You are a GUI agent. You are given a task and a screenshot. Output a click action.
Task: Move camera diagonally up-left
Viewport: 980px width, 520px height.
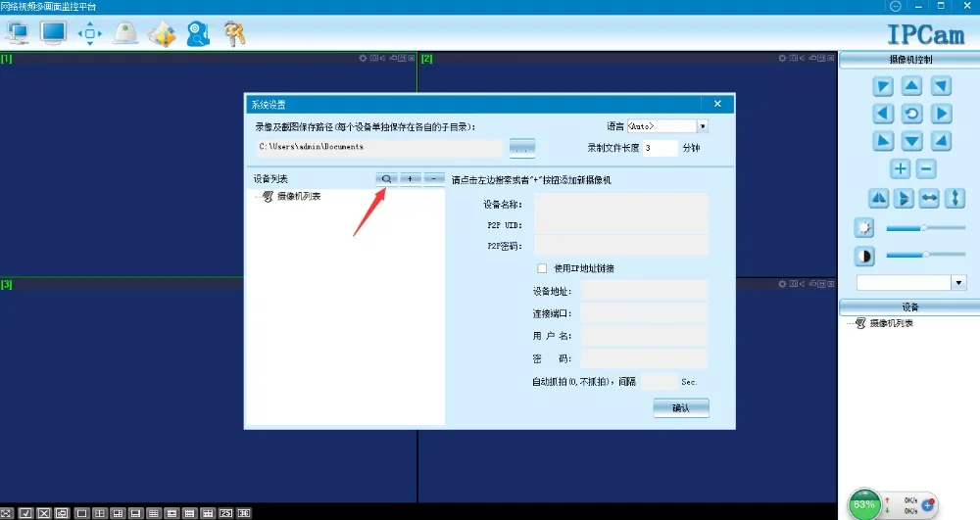pos(883,86)
